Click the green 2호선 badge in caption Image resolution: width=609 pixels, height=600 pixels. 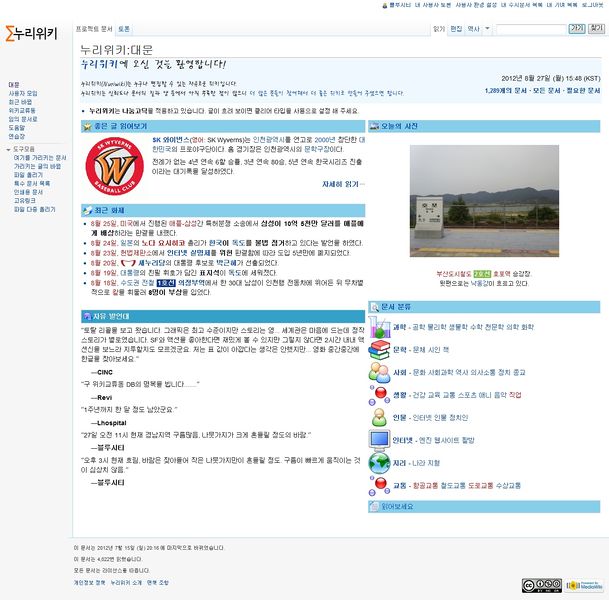[482, 274]
